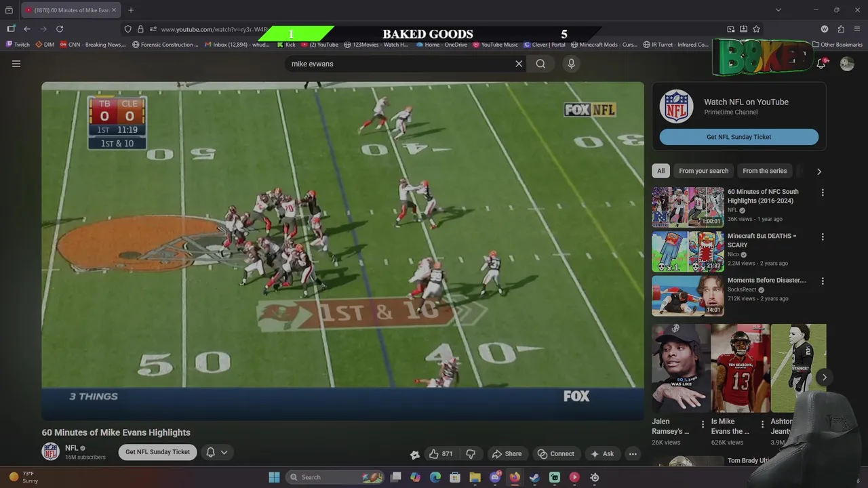
Task: Open the browser application menu button
Action: [857, 29]
